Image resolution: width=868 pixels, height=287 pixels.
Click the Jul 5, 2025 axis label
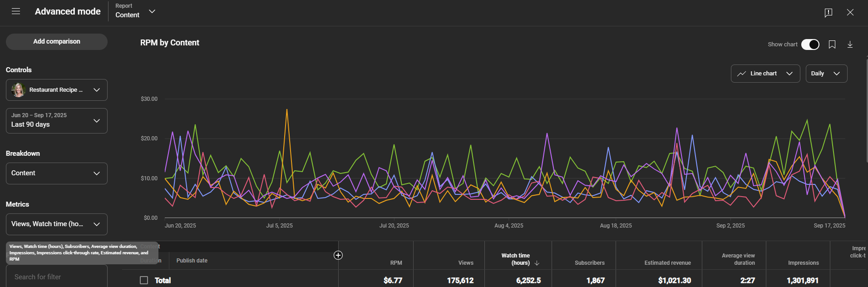pyautogui.click(x=279, y=226)
